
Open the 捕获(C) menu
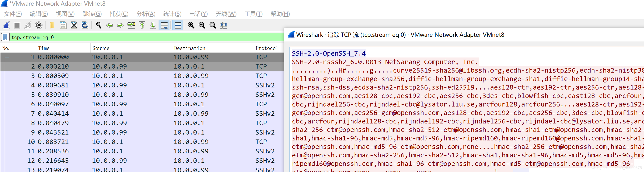point(119,14)
